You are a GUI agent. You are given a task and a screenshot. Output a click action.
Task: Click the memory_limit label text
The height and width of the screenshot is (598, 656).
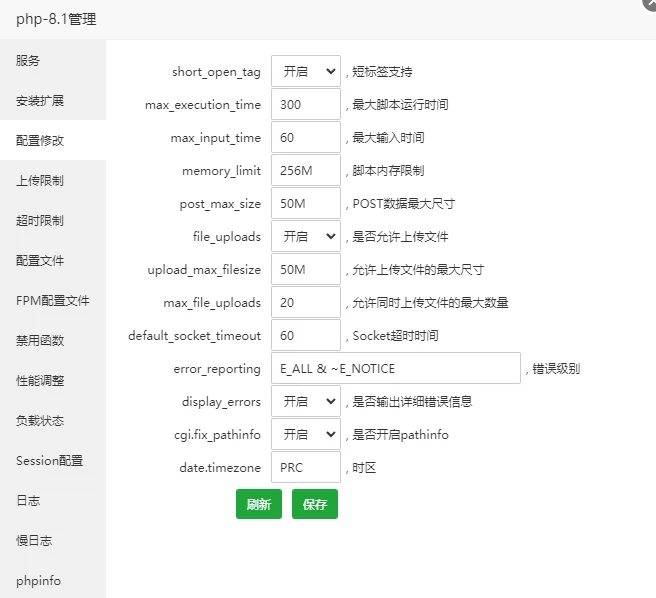coord(221,171)
